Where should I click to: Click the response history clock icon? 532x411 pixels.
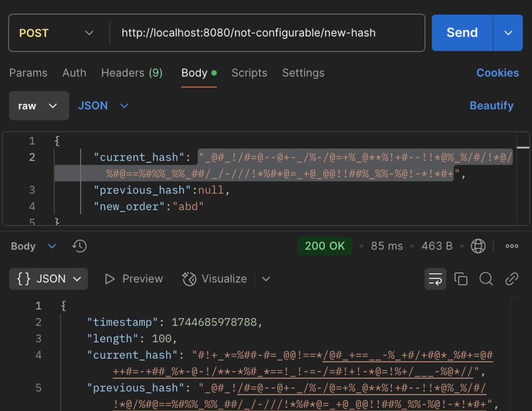coord(79,246)
